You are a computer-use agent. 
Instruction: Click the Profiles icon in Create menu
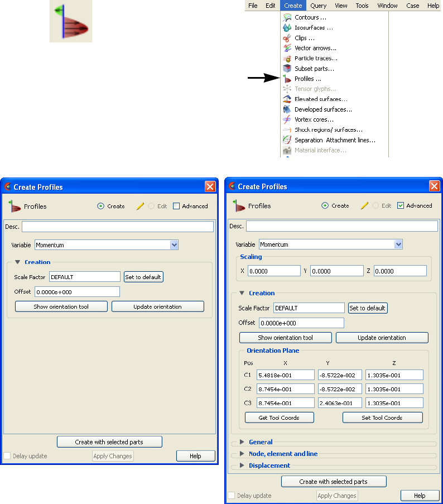pos(287,79)
